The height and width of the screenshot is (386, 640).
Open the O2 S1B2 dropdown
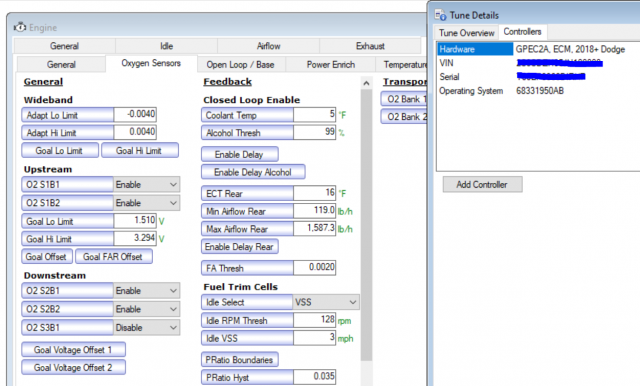(146, 203)
